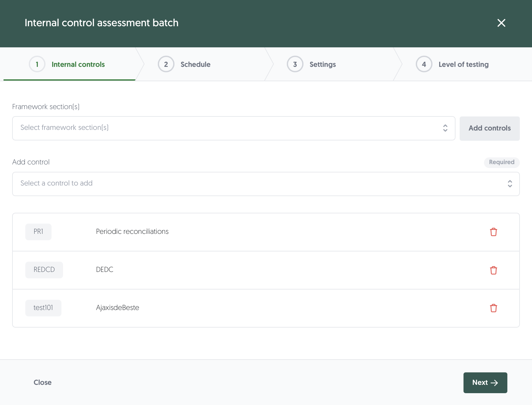The image size is (532, 405).
Task: Jump to Level of testing step
Action: 463,64
